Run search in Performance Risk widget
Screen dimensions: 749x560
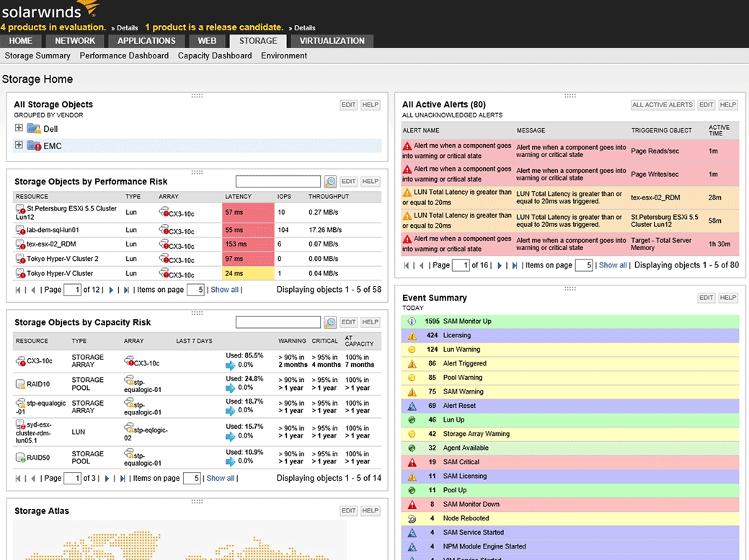330,182
